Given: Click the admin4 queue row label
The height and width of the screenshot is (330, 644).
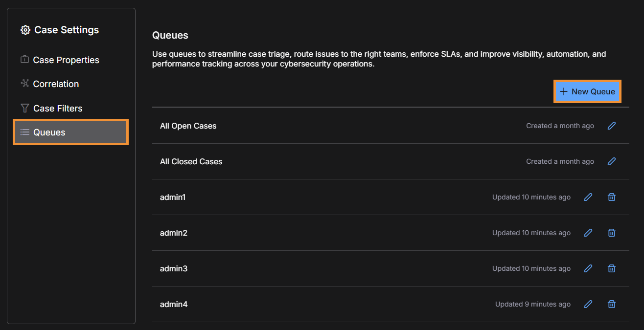Looking at the screenshot, I should [173, 304].
